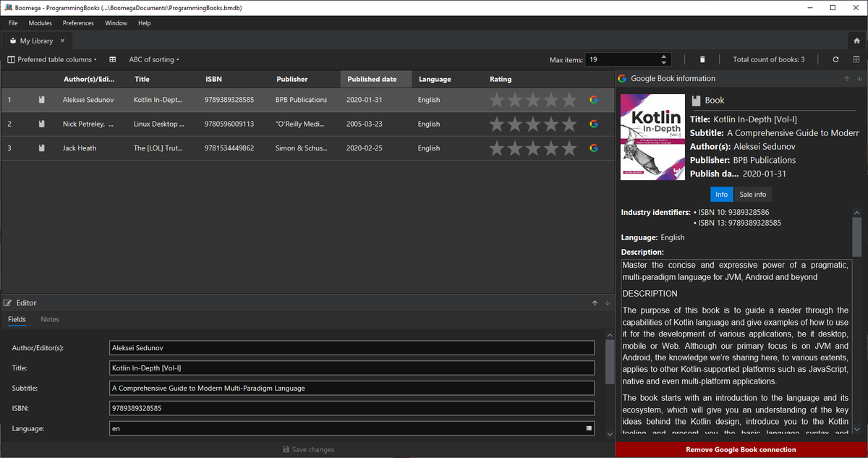Click Remove Google Book connection
Viewport: 868px width, 458px height.
(x=741, y=449)
